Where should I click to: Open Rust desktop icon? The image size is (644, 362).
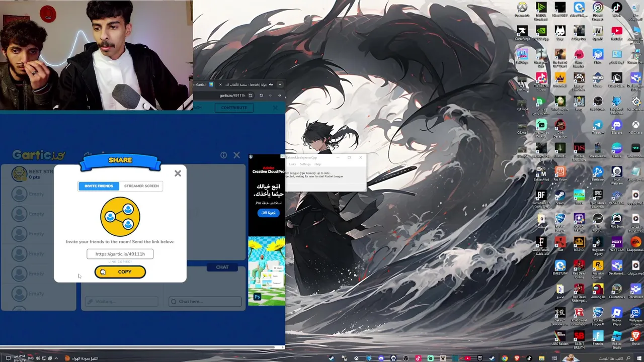tap(560, 244)
